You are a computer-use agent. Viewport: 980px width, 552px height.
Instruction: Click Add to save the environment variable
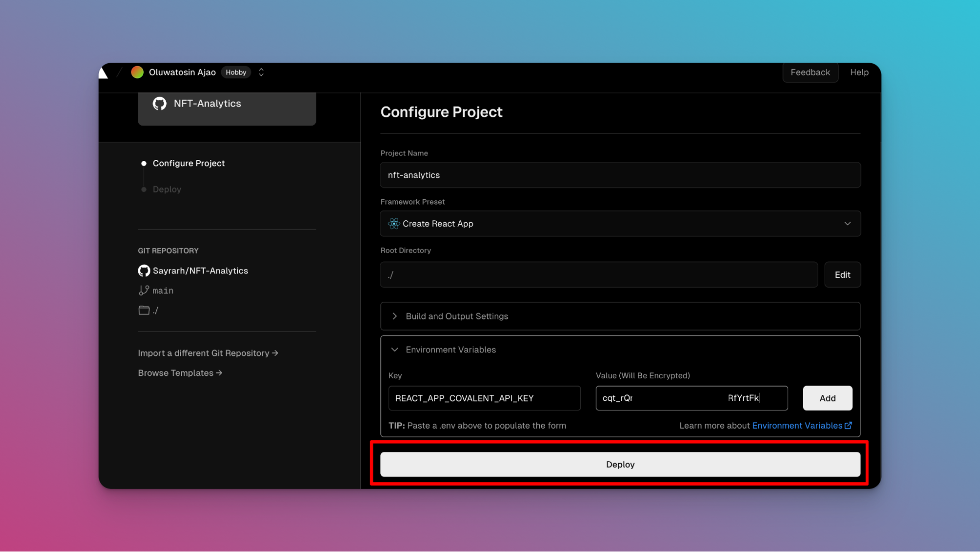[827, 398]
